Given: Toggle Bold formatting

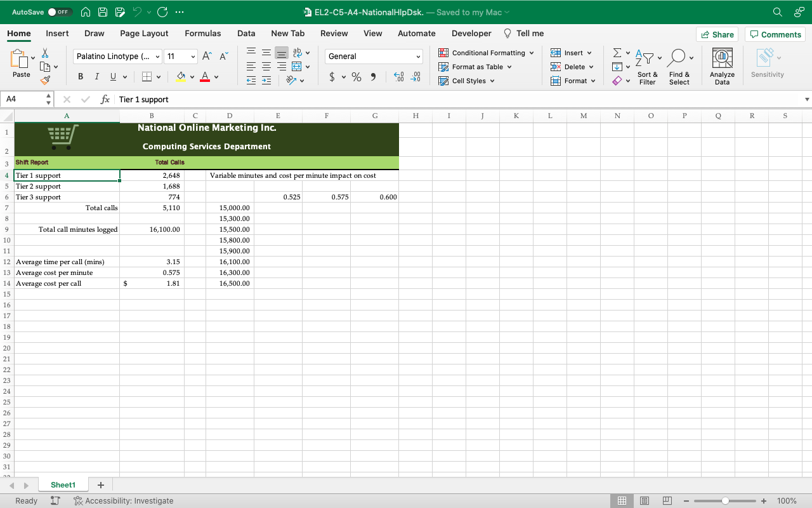Looking at the screenshot, I should 81,77.
